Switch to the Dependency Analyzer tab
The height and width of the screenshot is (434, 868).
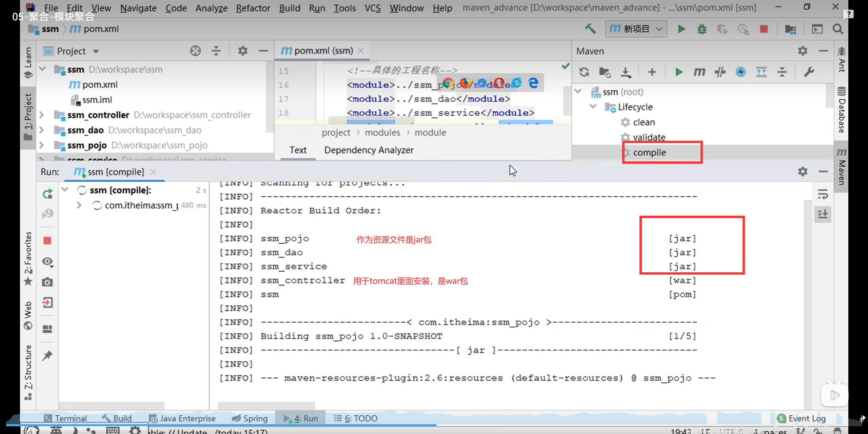pos(369,150)
